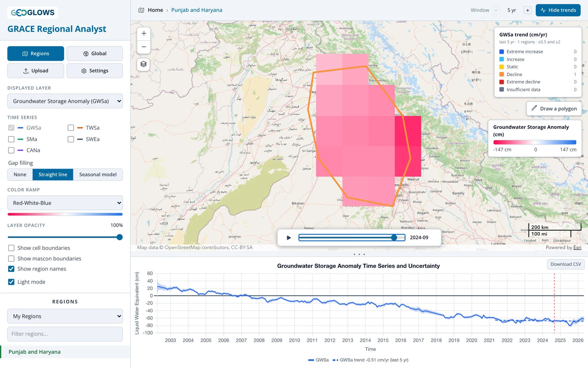Click the 100% opacity value
Screen dimensions: 588x368
coord(117,225)
